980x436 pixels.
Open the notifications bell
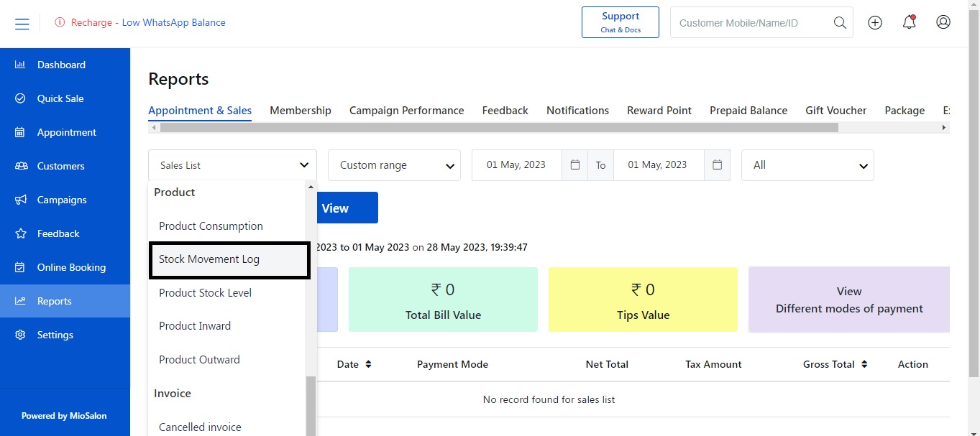coord(909,22)
